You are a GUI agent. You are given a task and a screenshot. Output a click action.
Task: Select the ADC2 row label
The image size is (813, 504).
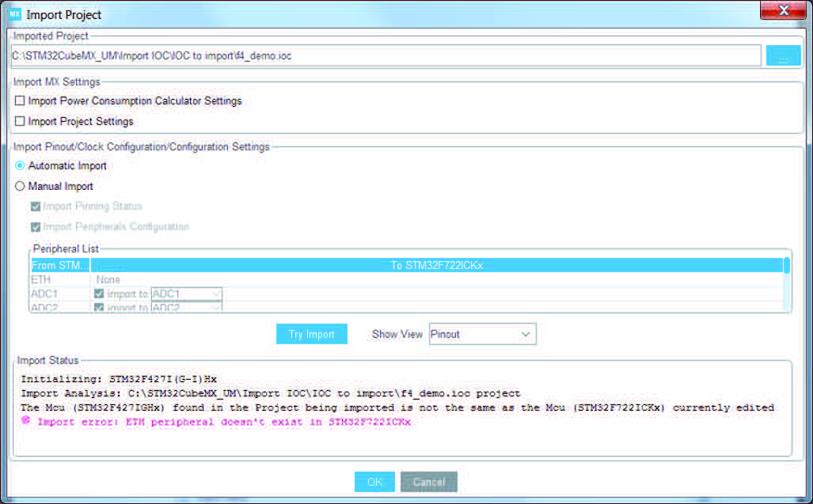[44, 308]
